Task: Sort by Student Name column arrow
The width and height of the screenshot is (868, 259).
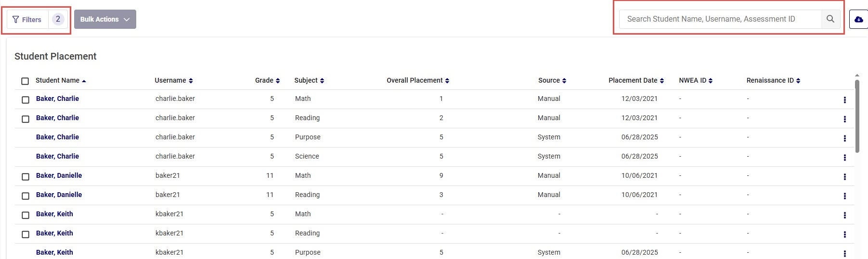Action: (84, 81)
